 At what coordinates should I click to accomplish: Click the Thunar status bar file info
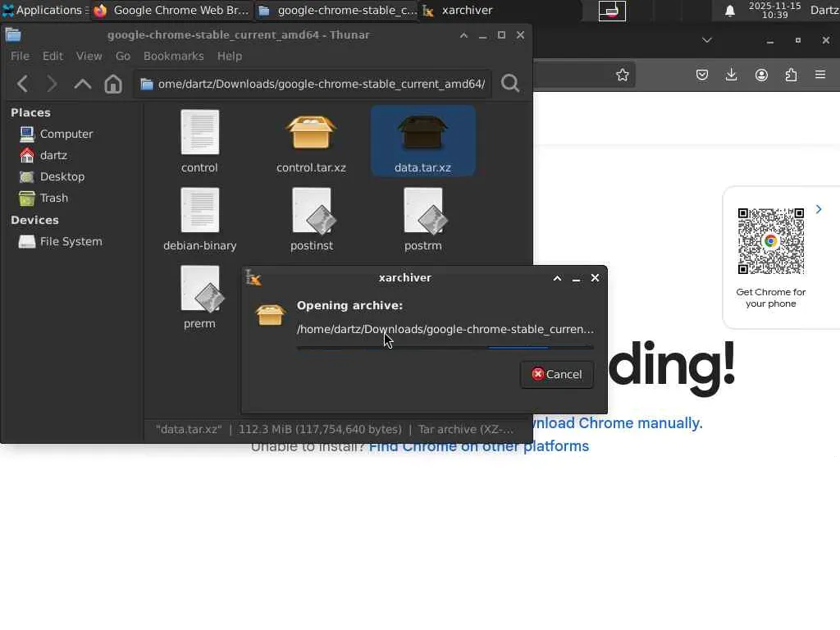pos(335,430)
